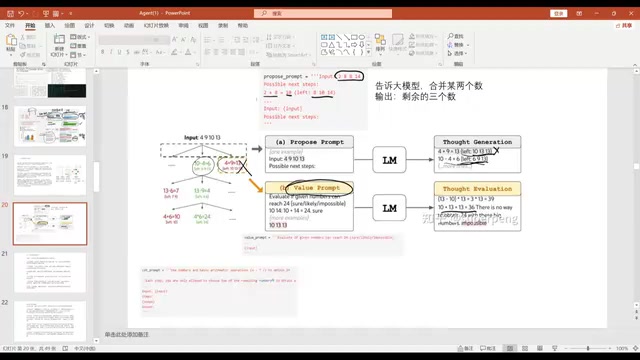Open the 文件 (File) menu
This screenshot has height=360, width=640.
coord(10,25)
